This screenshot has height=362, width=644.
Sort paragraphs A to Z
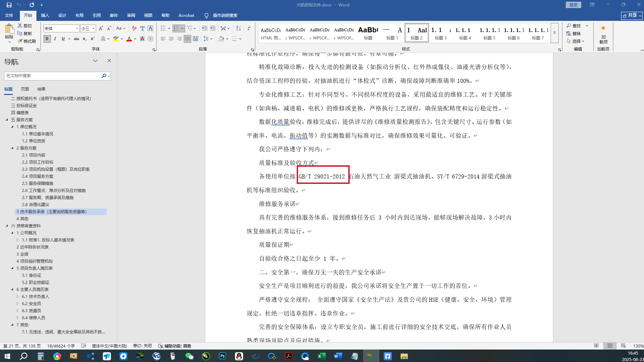(x=238, y=29)
